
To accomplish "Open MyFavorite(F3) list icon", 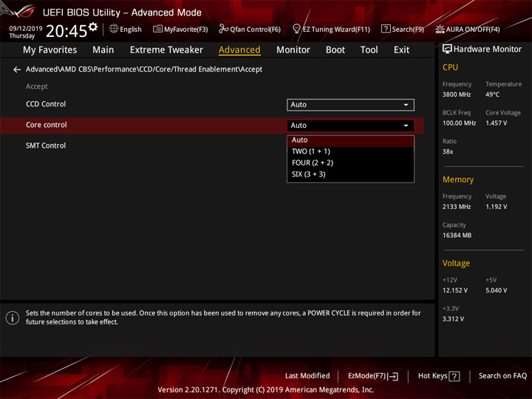I will (x=158, y=29).
